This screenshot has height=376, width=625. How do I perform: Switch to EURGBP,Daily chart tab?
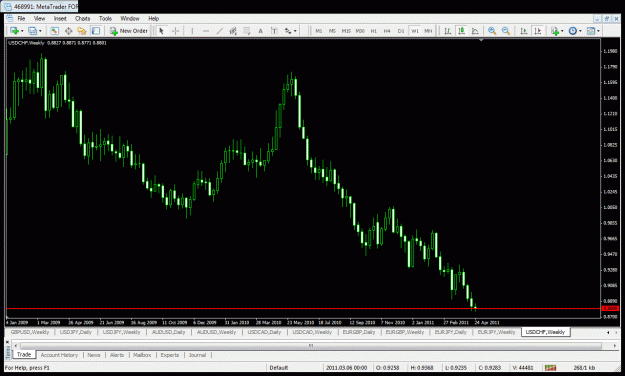[x=359, y=332]
